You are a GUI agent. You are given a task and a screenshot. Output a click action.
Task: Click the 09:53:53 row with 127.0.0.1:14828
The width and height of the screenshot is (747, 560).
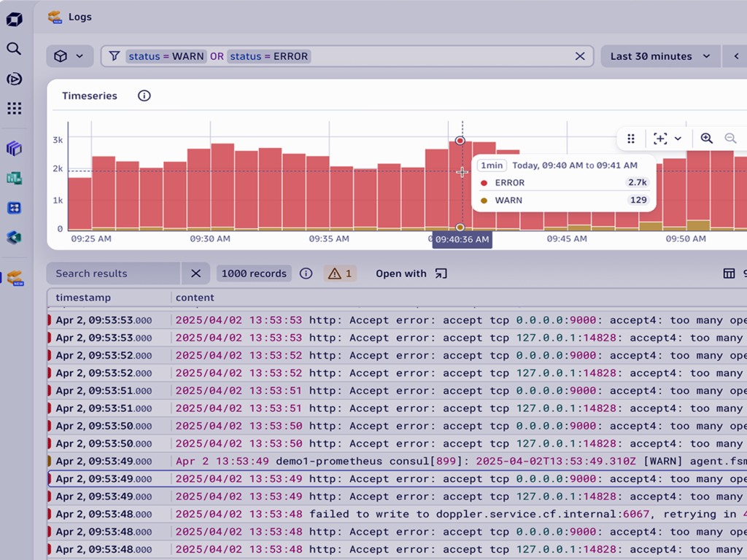click(398, 338)
